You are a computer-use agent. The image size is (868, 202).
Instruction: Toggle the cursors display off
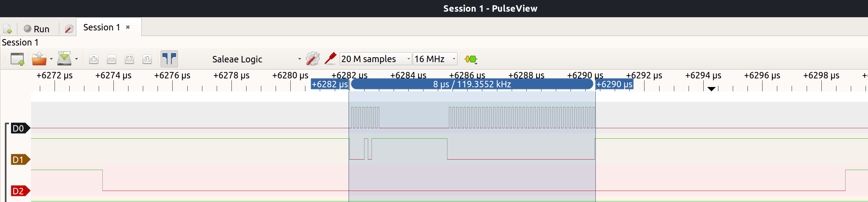(x=169, y=58)
